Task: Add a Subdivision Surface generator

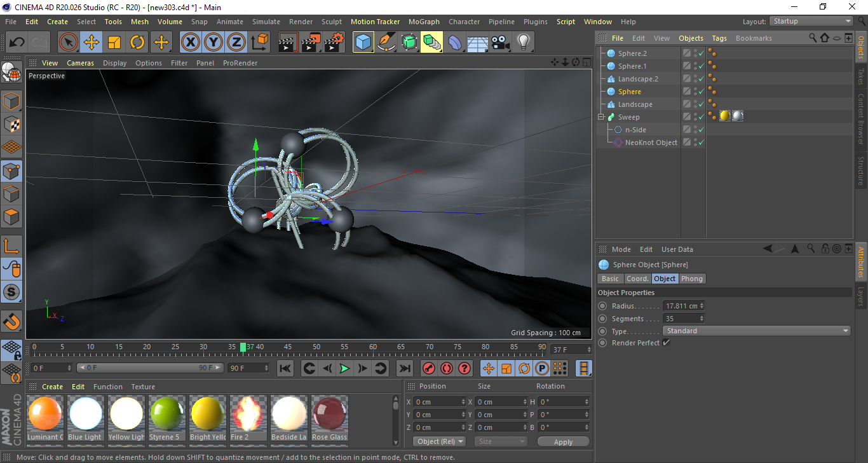Action: point(409,43)
